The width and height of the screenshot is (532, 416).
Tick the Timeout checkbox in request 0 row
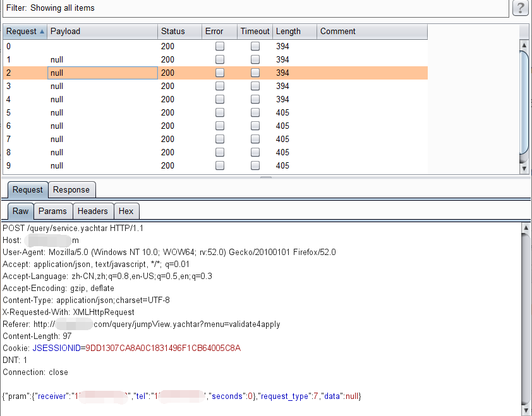(255, 46)
